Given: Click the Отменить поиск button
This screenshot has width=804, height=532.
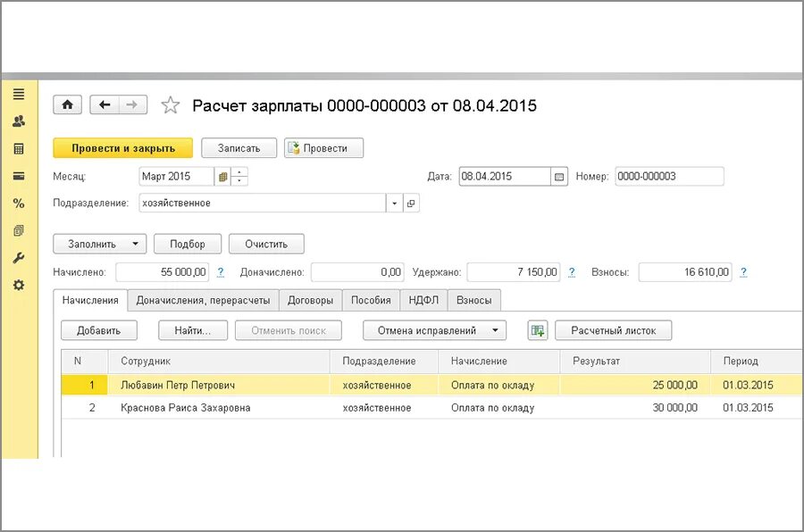Looking at the screenshot, I should click(x=289, y=330).
